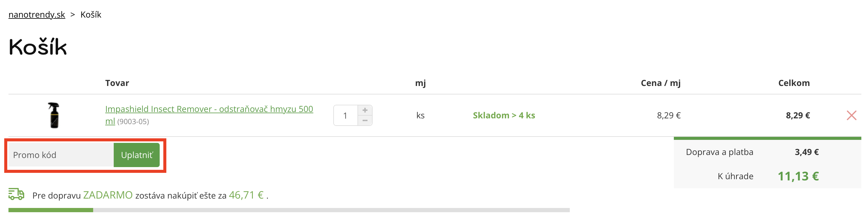Select the Celkom column header
The image size is (868, 224).
pyautogui.click(x=794, y=83)
